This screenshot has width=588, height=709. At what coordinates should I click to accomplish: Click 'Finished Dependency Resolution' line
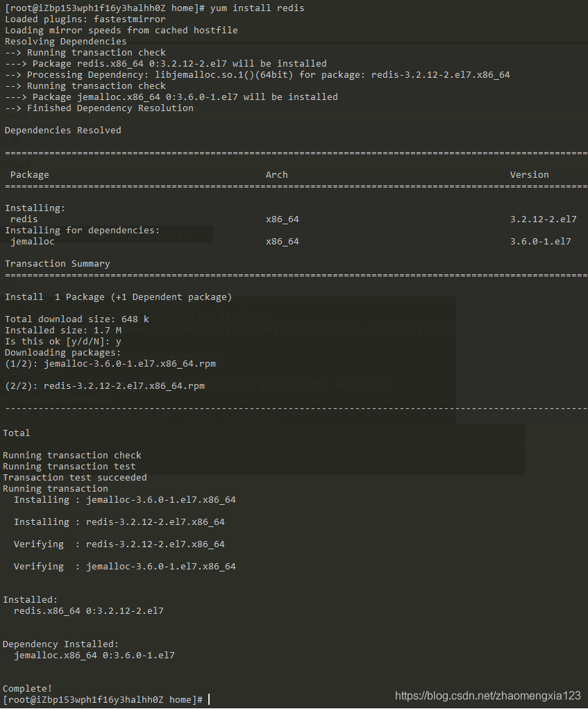tap(99, 108)
